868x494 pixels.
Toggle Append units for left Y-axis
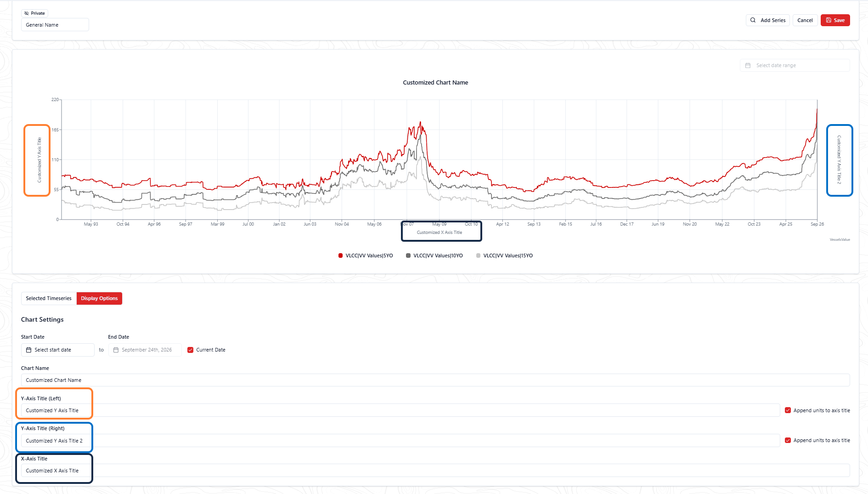coord(788,410)
